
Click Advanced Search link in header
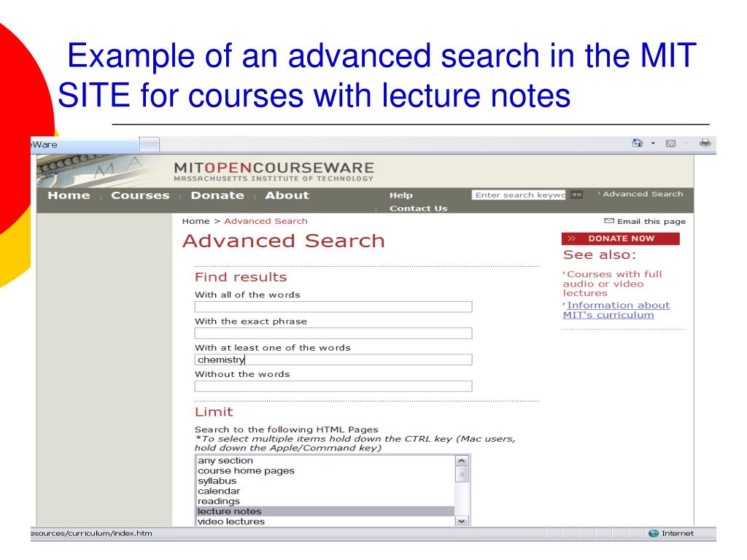pyautogui.click(x=643, y=194)
